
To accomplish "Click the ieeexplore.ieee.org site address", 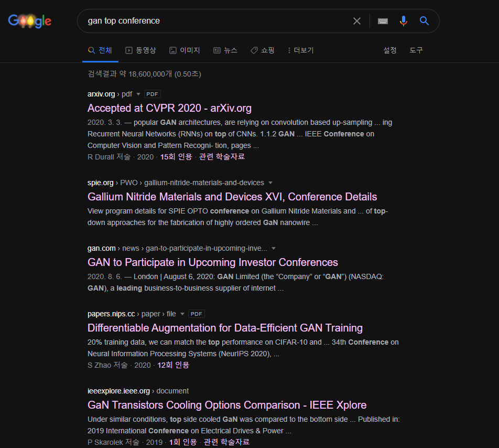I will click(118, 391).
